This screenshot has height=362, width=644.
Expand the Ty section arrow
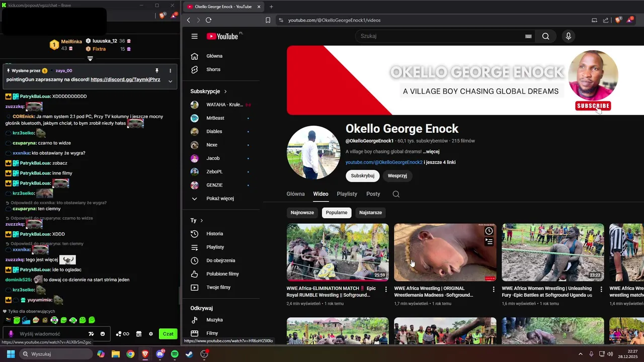202,221
